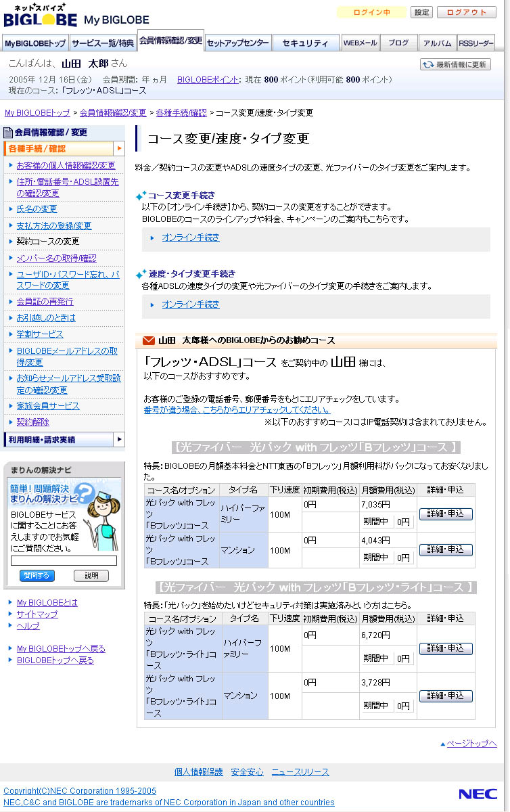The height and width of the screenshot is (812, 510).
Task: Open the RSSリーダー tab
Action: (476, 43)
